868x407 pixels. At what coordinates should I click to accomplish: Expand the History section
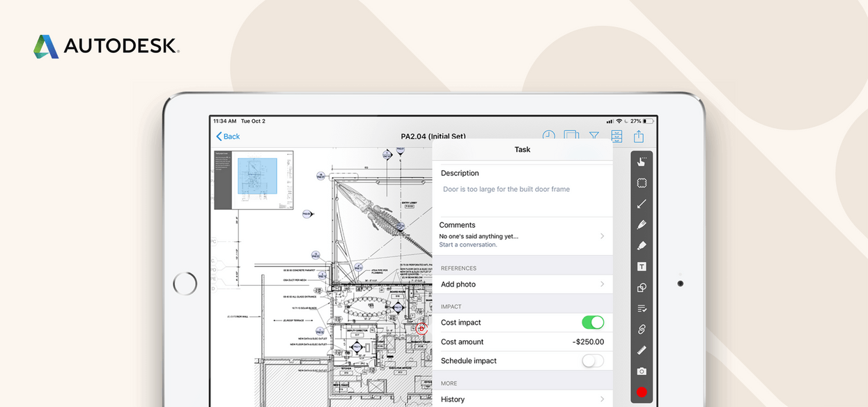522,399
